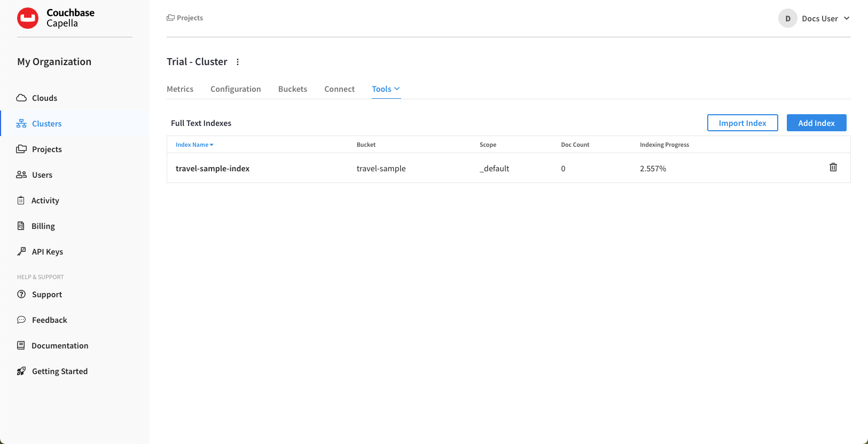Open the Feedback sidebar label
This screenshot has height=444, width=868.
pyautogui.click(x=50, y=320)
